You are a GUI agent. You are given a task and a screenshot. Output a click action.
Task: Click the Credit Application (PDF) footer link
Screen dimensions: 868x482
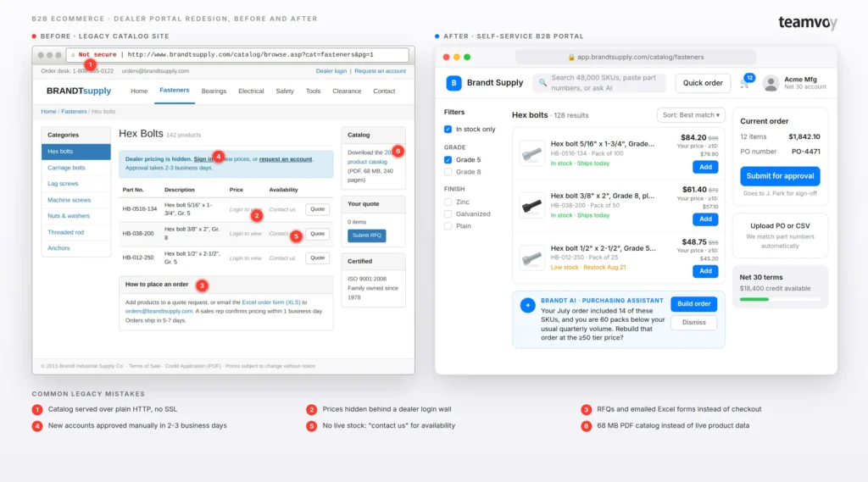[x=192, y=366]
